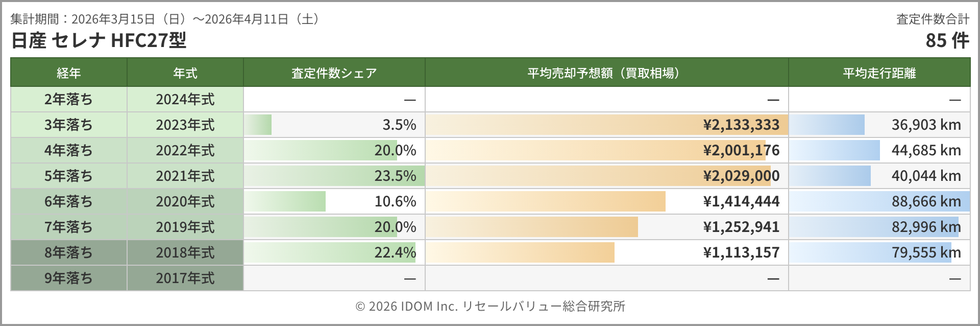Select the ¥1,252,941 price cell
980x326 pixels.
(x=741, y=227)
